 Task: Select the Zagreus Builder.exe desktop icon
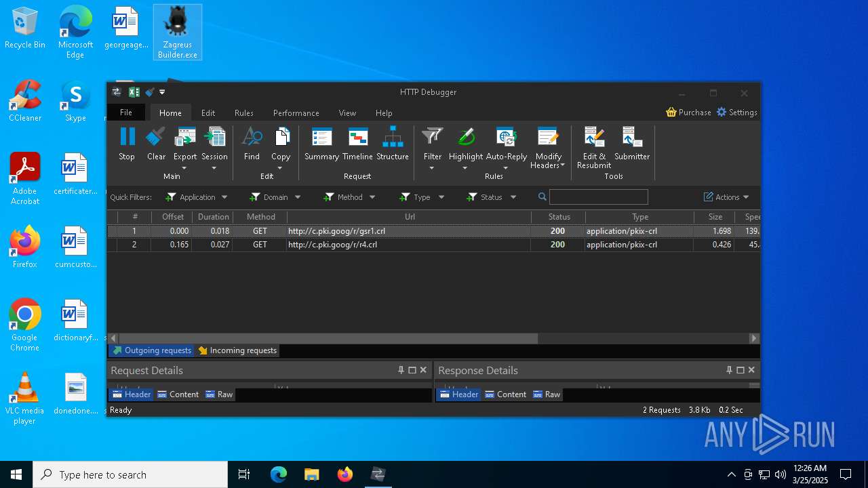coord(178,32)
